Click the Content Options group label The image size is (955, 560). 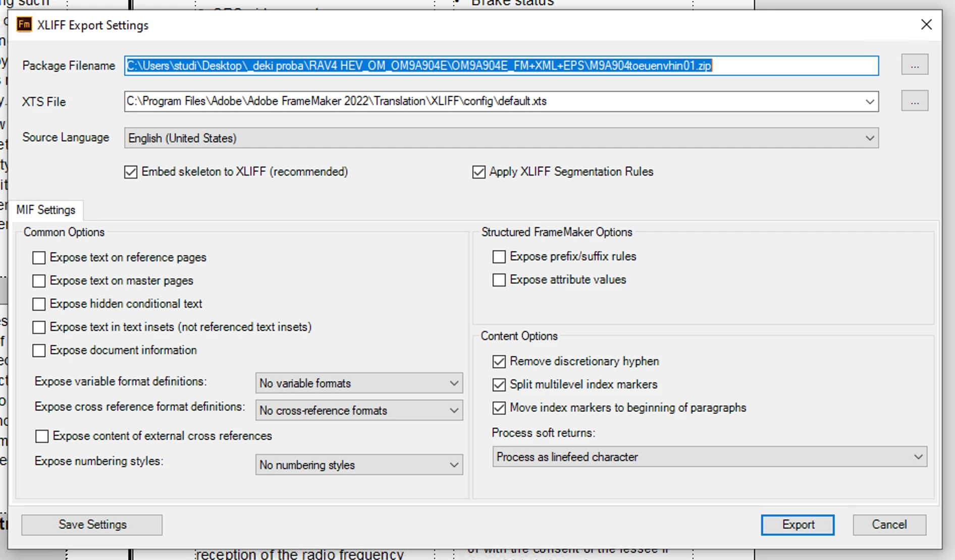(519, 336)
